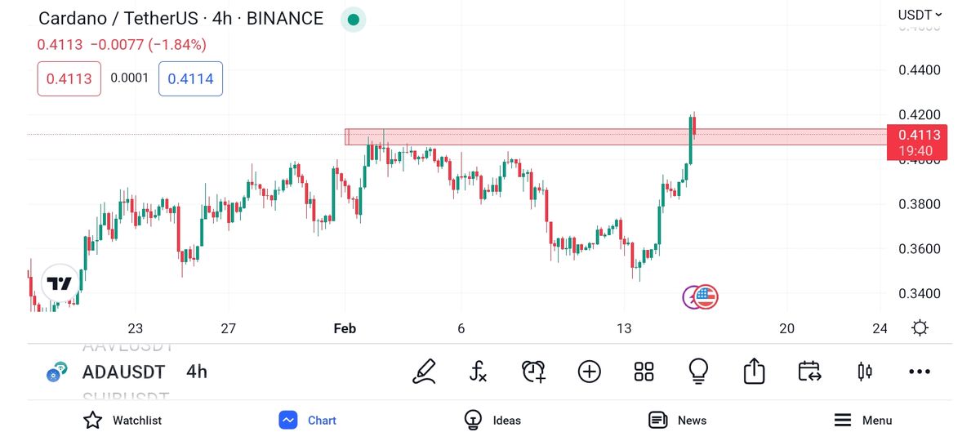Tap the red 0.4113 sell price button

[x=69, y=79]
